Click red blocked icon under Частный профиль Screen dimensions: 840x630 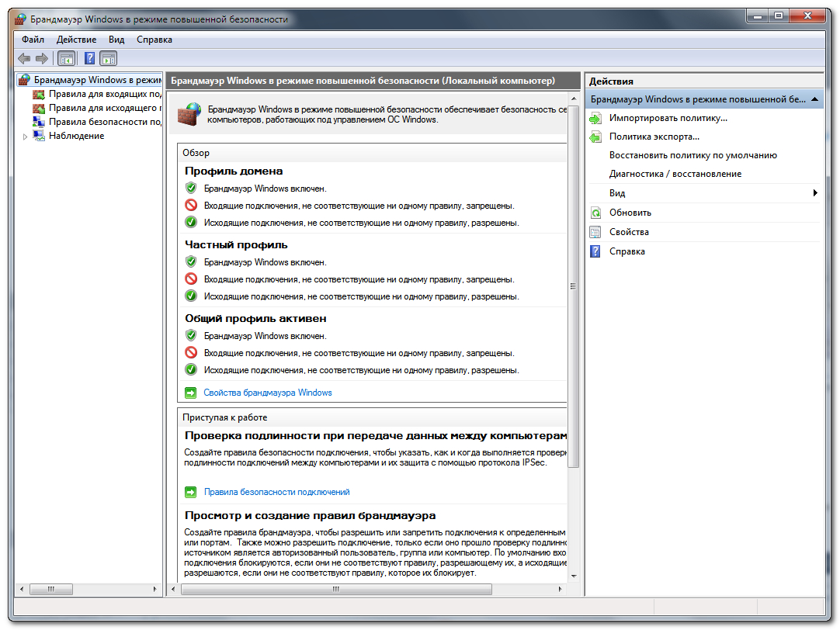tap(191, 279)
